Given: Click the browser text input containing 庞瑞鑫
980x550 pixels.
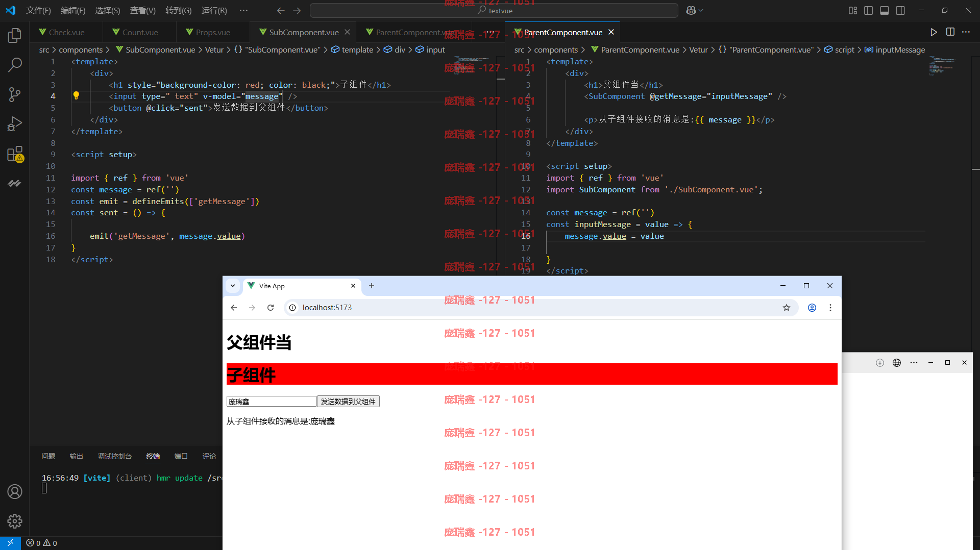Looking at the screenshot, I should tap(272, 402).
